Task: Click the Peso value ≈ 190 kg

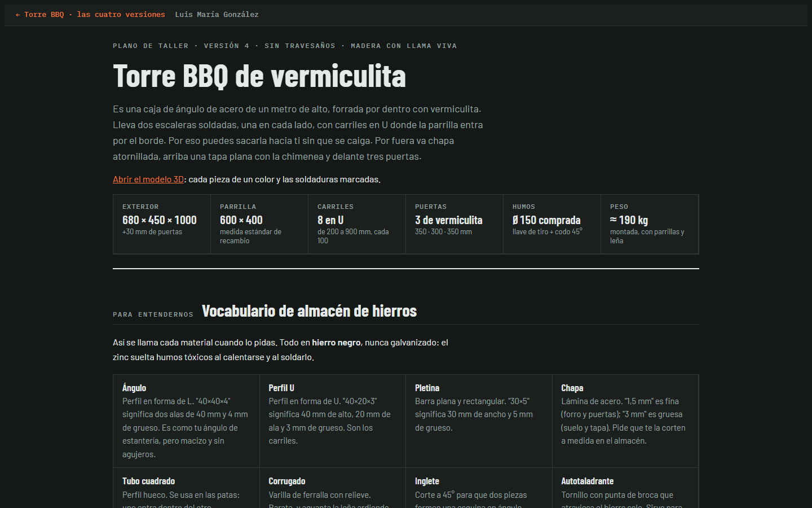Action: (x=629, y=220)
